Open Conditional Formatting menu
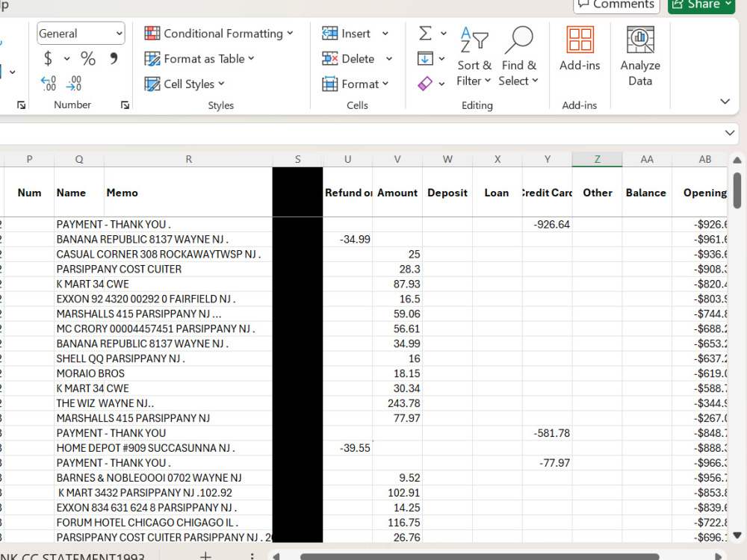 tap(219, 34)
